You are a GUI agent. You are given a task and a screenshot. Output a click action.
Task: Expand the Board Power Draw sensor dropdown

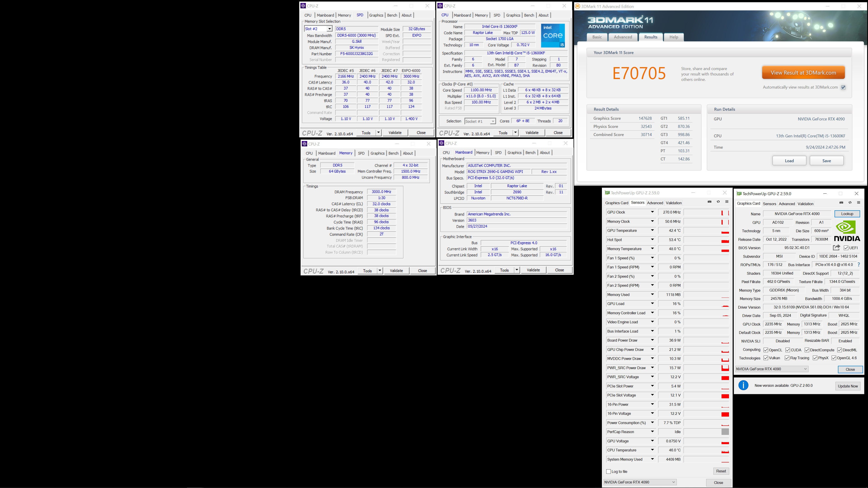(652, 340)
